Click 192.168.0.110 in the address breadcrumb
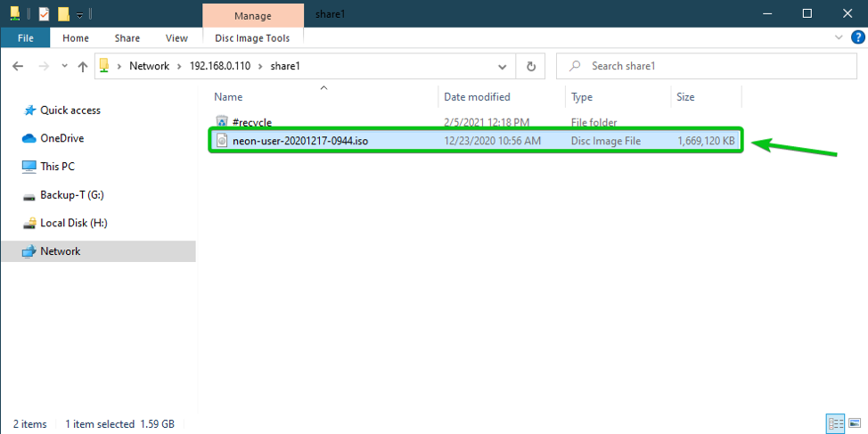This screenshot has width=868, height=434. click(x=220, y=66)
